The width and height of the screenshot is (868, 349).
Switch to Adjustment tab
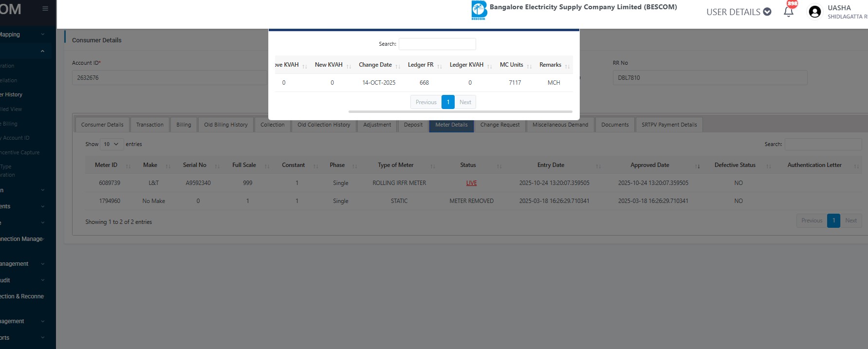tap(377, 125)
